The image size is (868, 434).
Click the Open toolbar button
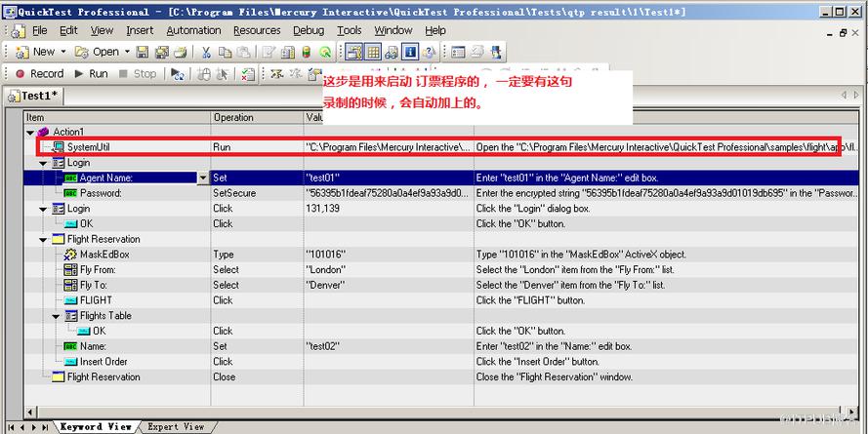tap(97, 52)
